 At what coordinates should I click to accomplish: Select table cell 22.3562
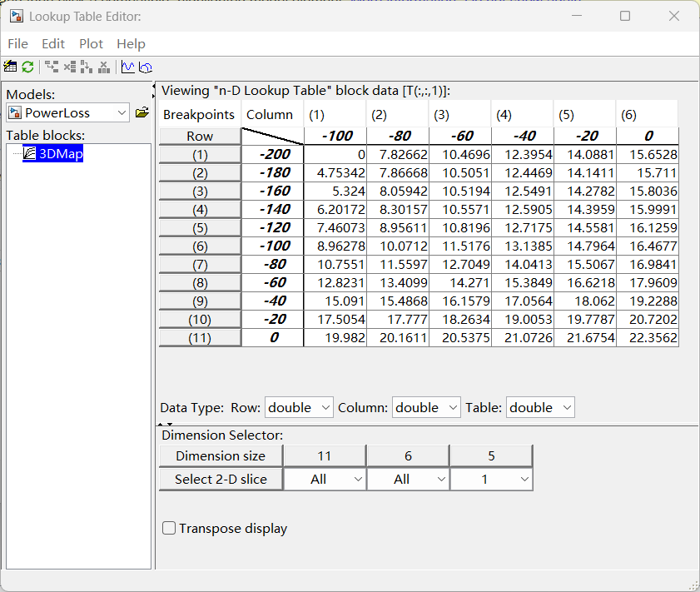648,337
